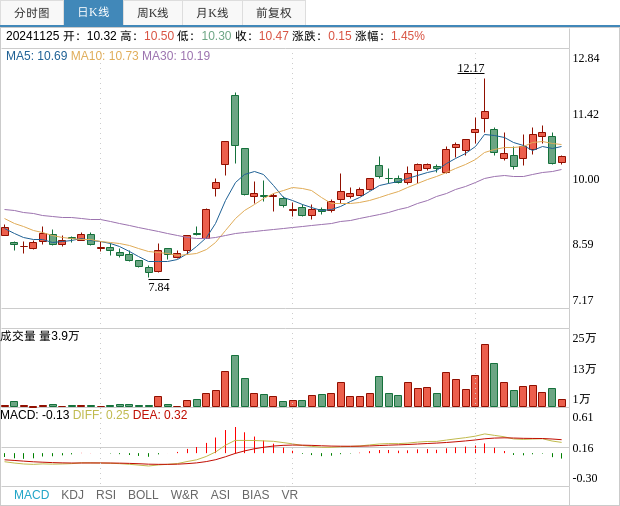Click the 7.84 low price label
Viewport: 620px width, 506px height.
159,287
